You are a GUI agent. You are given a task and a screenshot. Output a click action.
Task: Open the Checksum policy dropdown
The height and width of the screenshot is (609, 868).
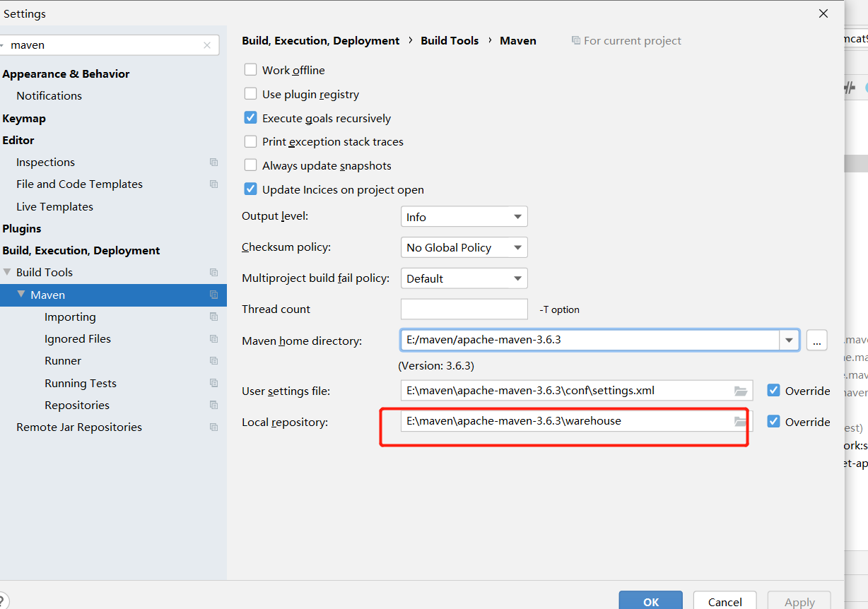pos(464,247)
